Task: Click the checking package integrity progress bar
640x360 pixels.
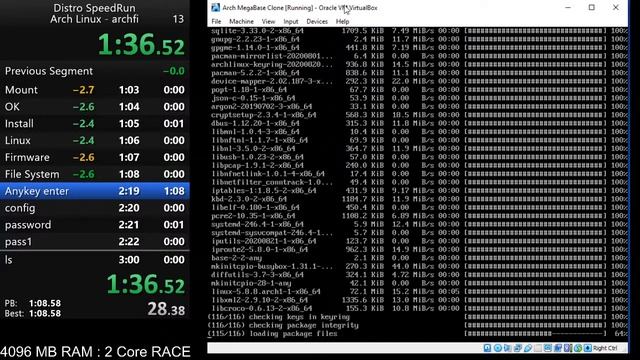Action: click(536, 325)
